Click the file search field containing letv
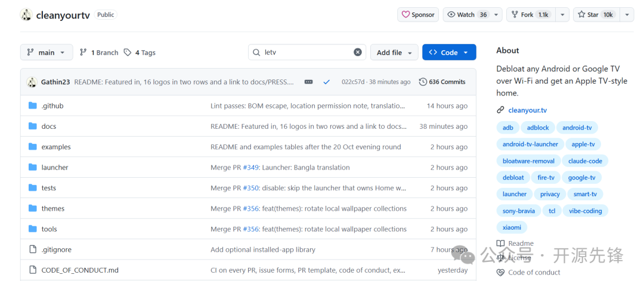The height and width of the screenshot is (281, 644). (307, 52)
